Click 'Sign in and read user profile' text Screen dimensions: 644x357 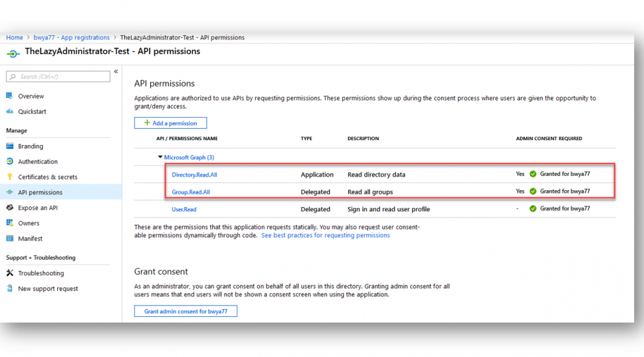coord(388,209)
